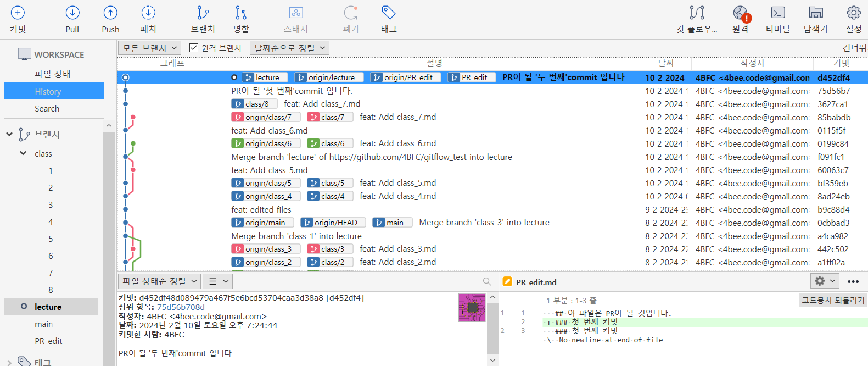The height and width of the screenshot is (366, 868).
Task: Select the lecture branch in sidebar
Action: (x=51, y=307)
